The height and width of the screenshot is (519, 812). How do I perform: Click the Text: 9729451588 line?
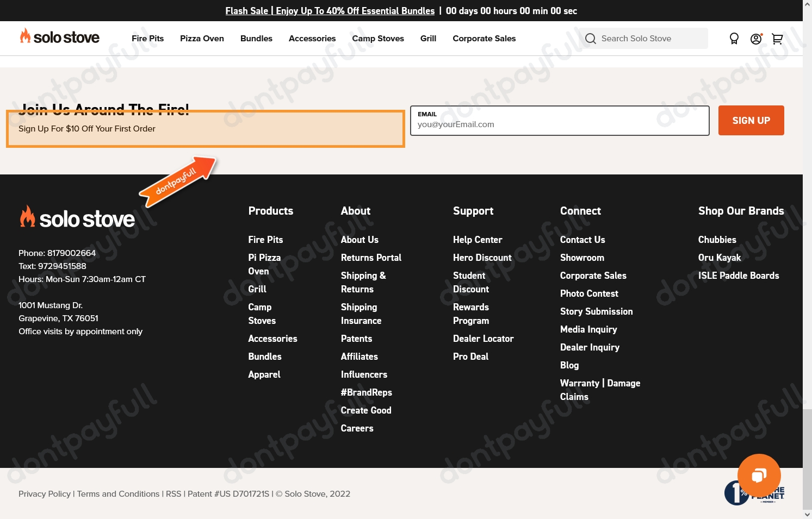coord(52,266)
